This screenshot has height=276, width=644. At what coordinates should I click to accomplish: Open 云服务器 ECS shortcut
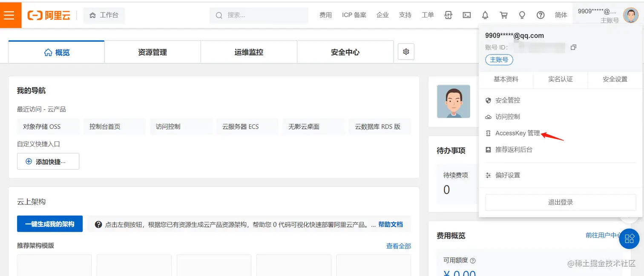click(247, 126)
